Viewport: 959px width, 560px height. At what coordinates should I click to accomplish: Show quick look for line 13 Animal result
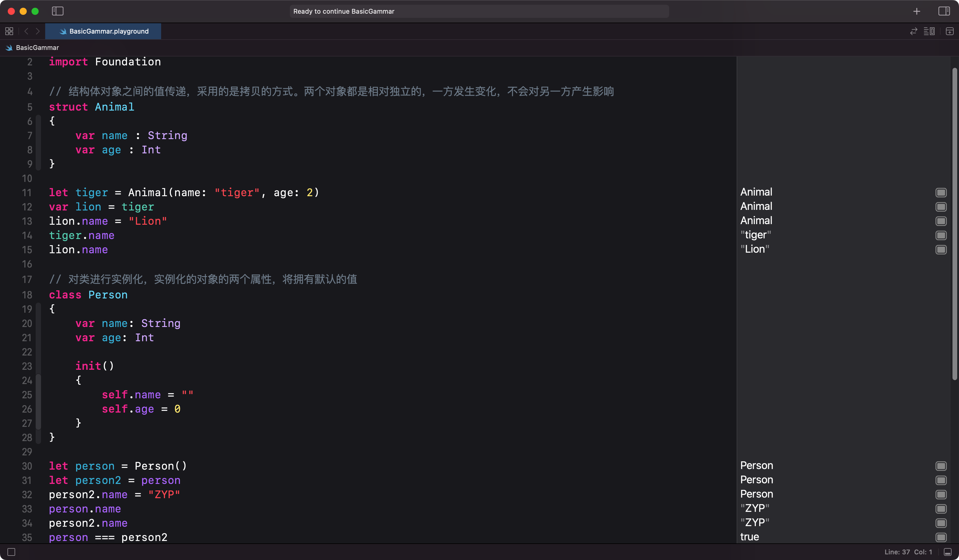click(941, 221)
